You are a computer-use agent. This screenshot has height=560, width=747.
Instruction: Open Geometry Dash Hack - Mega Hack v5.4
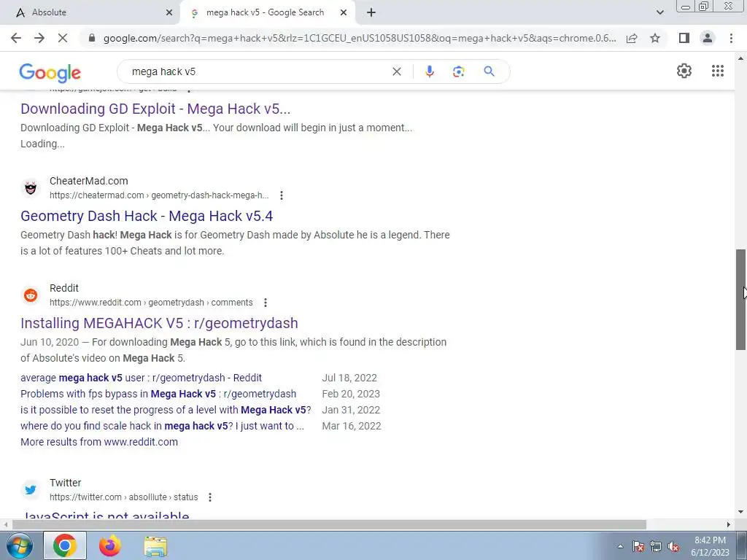click(147, 216)
